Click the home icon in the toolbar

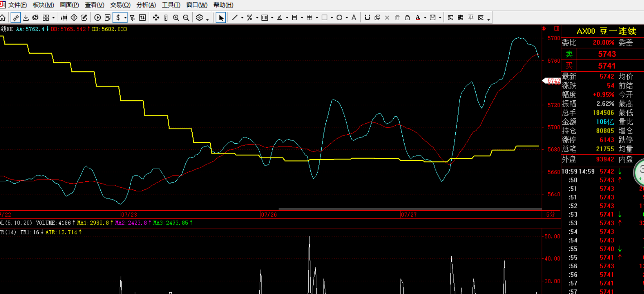[x=3, y=18]
